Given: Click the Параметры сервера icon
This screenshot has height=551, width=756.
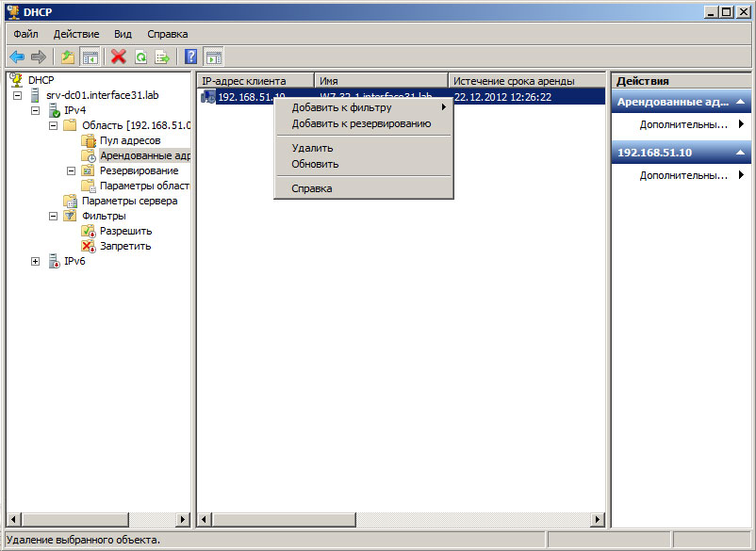Looking at the screenshot, I should coord(71,201).
